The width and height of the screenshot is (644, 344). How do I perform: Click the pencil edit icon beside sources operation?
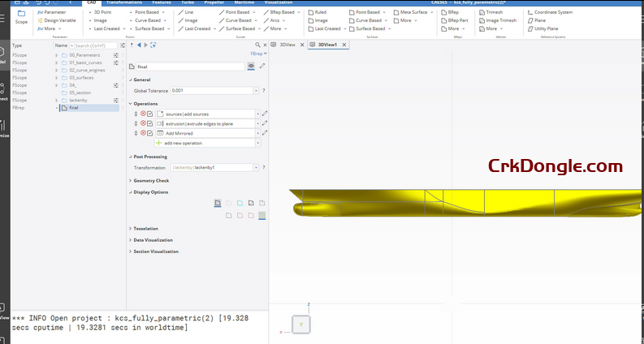click(x=264, y=114)
